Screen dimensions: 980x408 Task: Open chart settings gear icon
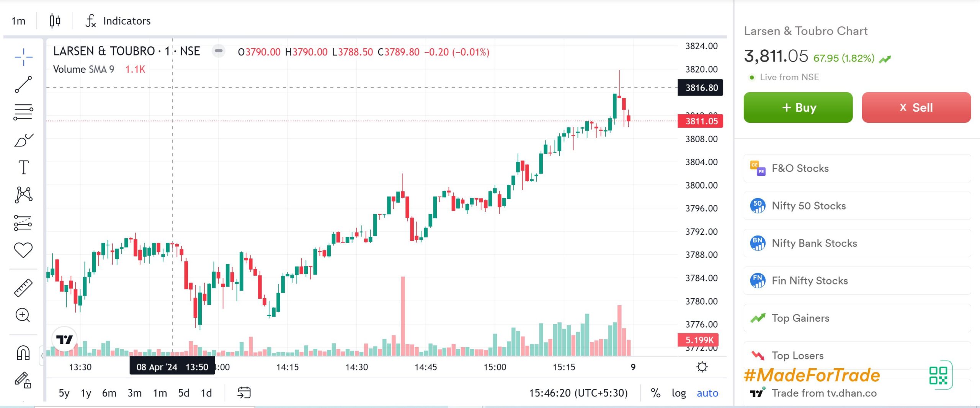click(x=702, y=367)
